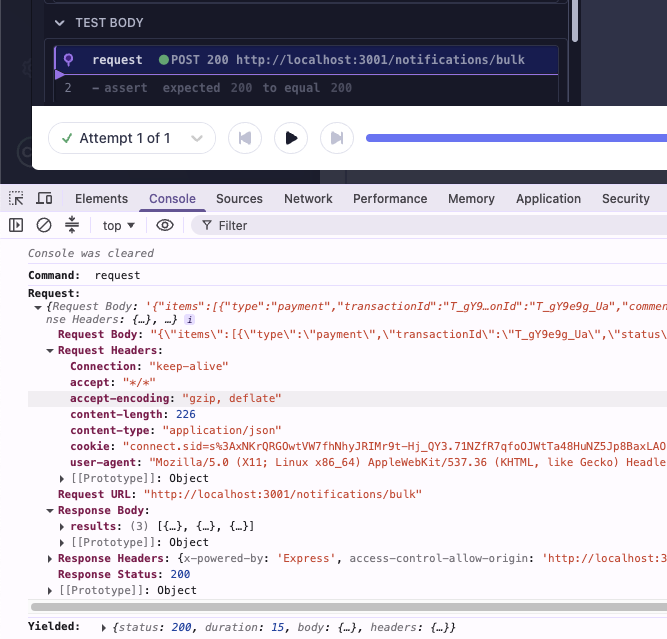Open the Network tab
The width and height of the screenshot is (667, 639).
tap(308, 199)
